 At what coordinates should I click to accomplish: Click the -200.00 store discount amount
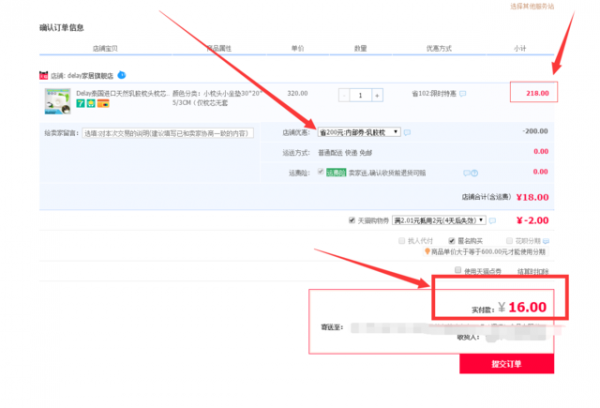(535, 131)
